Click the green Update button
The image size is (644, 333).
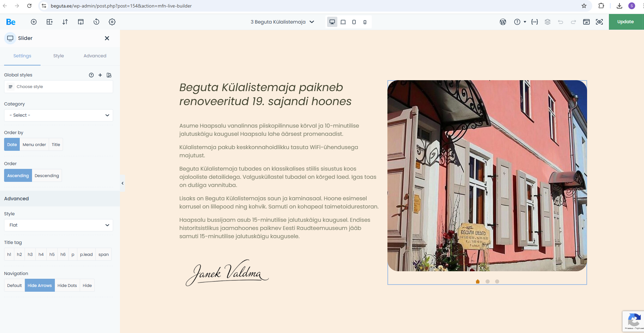point(626,22)
